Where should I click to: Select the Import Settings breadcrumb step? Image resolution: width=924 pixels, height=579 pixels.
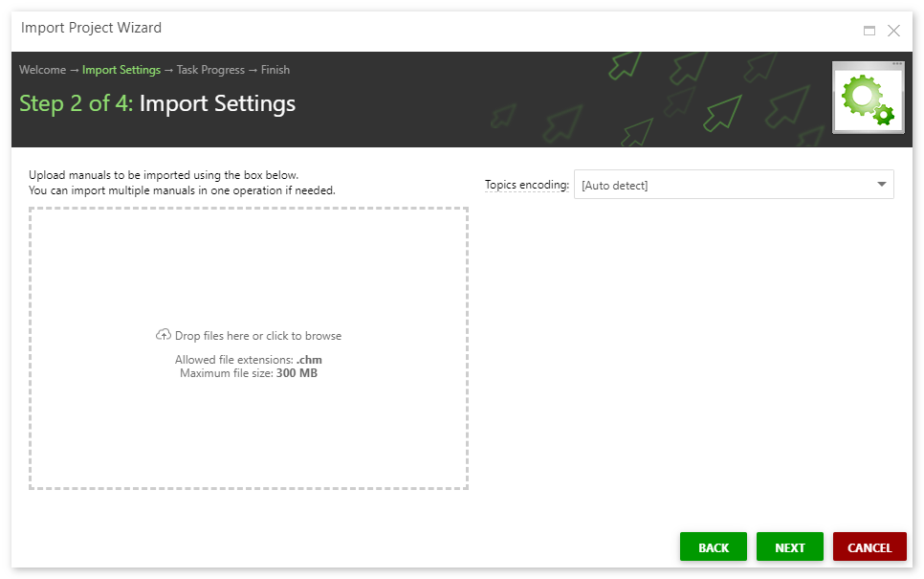(121, 70)
